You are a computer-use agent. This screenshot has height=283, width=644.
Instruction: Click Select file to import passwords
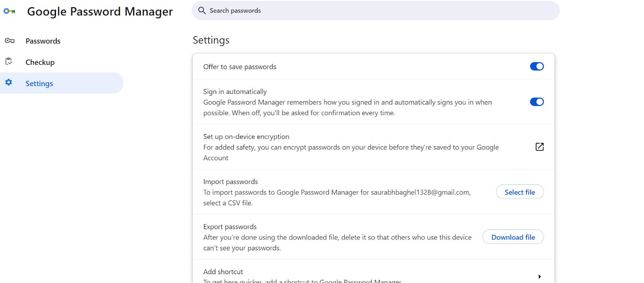[520, 192]
